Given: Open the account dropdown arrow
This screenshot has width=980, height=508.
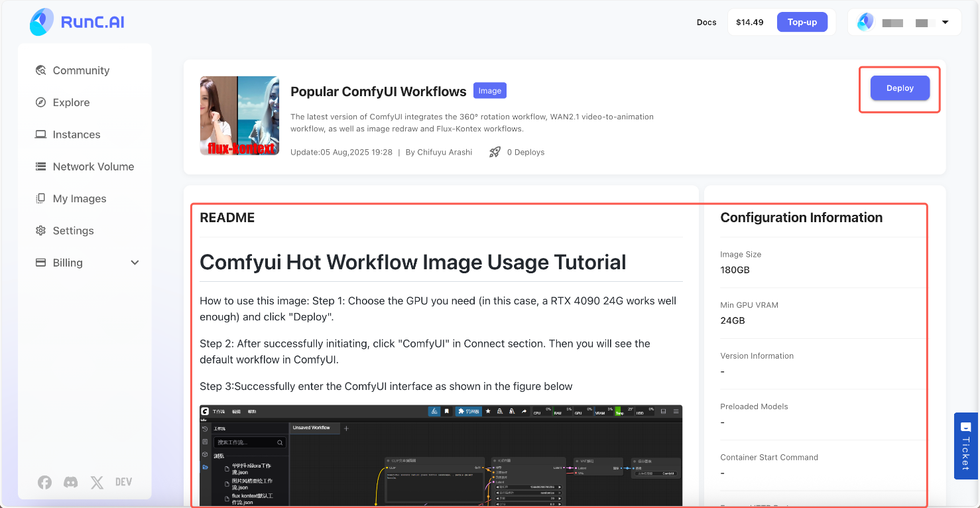Looking at the screenshot, I should coord(946,23).
